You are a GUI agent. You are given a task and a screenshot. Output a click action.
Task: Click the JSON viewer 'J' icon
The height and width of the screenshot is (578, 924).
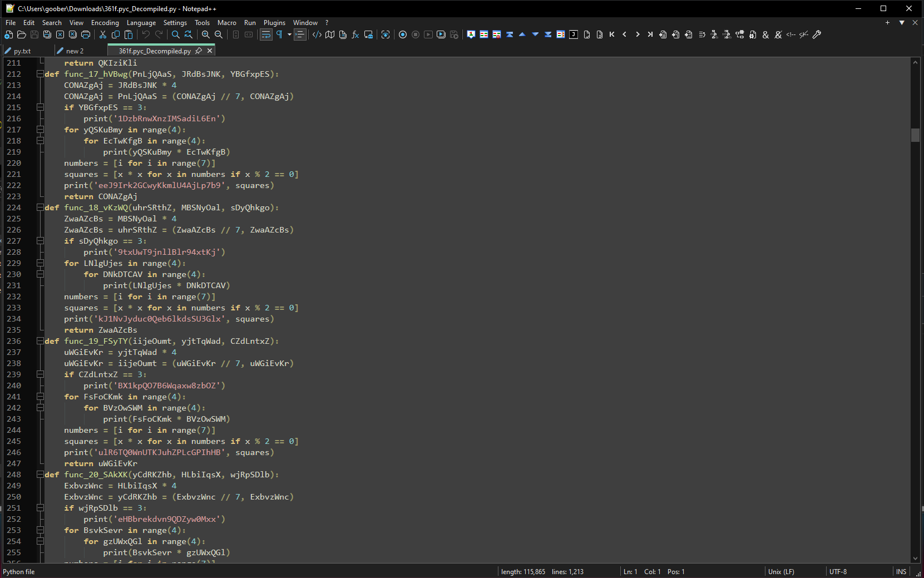[574, 34]
